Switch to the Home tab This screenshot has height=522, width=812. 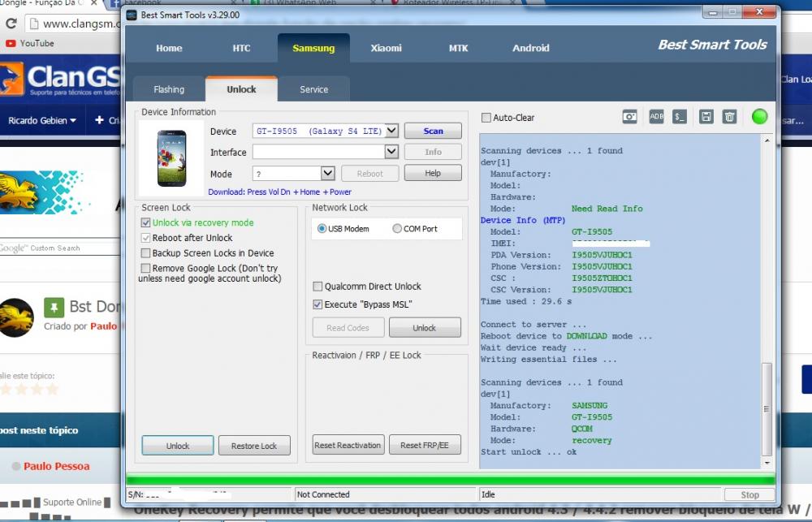169,48
